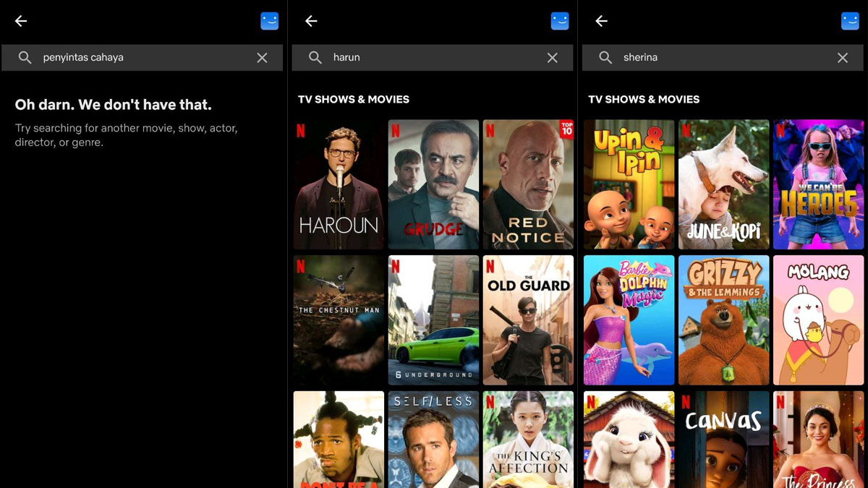The height and width of the screenshot is (488, 868).
Task: Go back from the "harun" search screen
Action: (x=311, y=21)
